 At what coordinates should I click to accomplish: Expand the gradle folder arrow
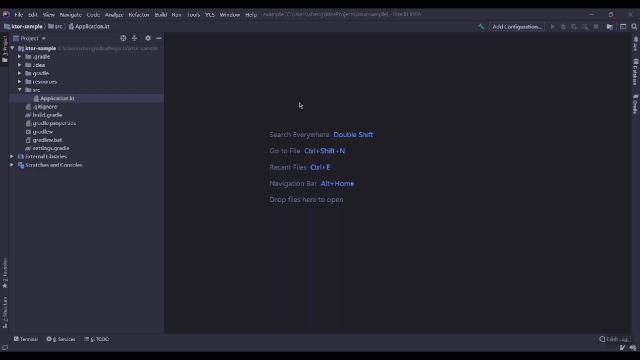(20, 73)
